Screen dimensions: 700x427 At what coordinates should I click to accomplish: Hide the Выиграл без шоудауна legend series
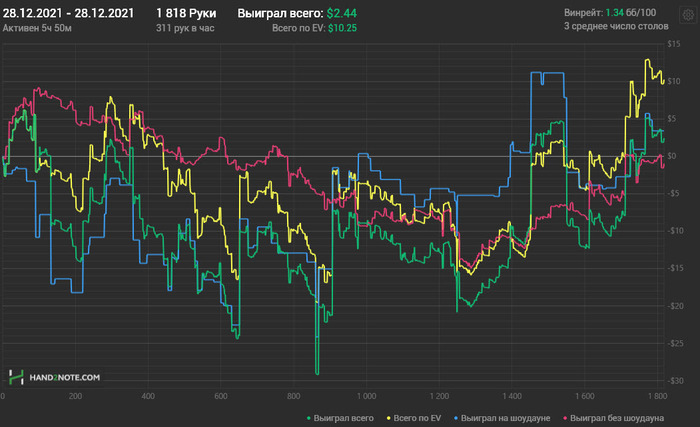click(614, 416)
